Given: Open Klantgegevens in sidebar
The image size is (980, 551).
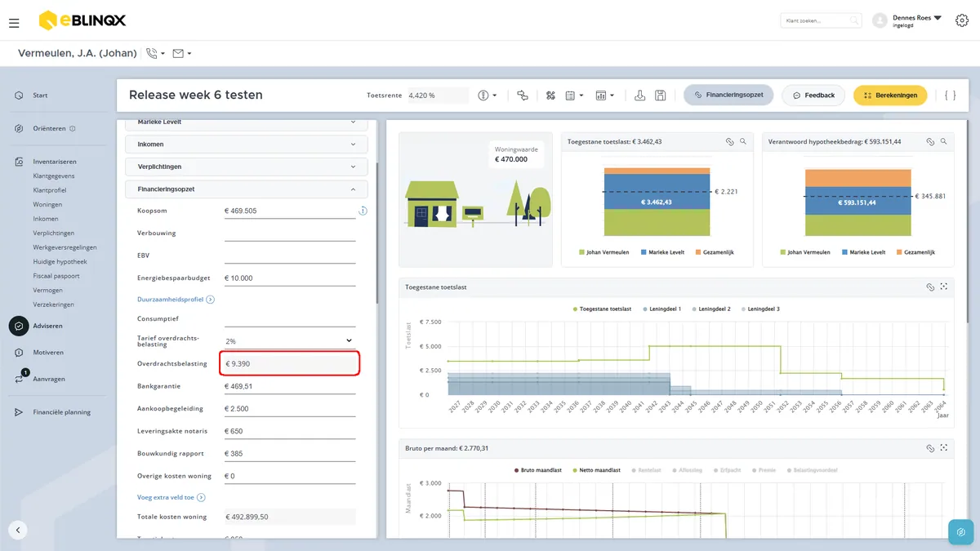Looking at the screenshot, I should point(53,176).
